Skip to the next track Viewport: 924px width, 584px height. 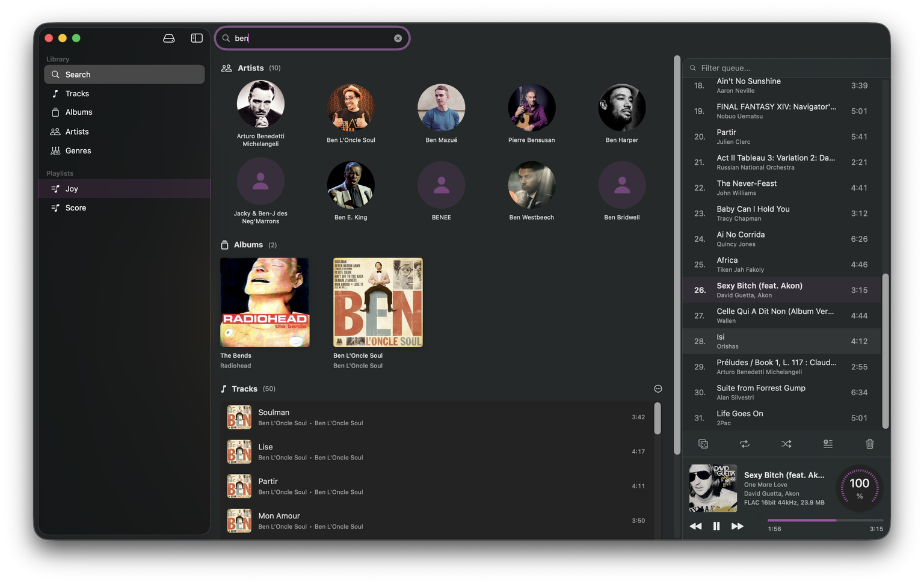click(x=737, y=526)
